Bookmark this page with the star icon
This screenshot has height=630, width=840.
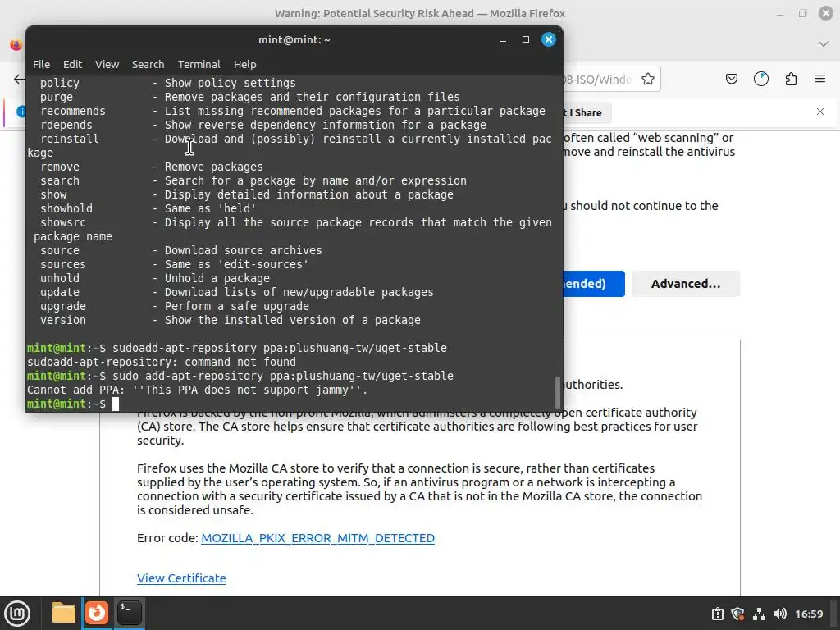point(648,80)
